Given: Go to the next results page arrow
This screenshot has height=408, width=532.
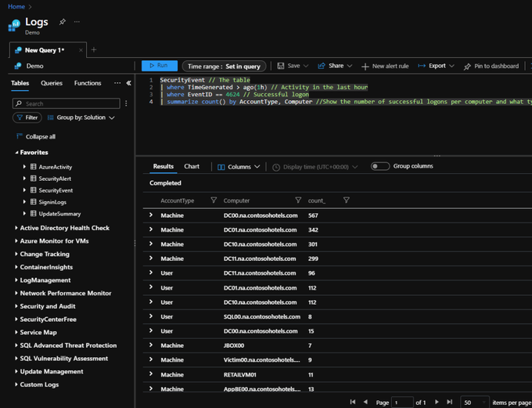Looking at the screenshot, I should coord(435,402).
